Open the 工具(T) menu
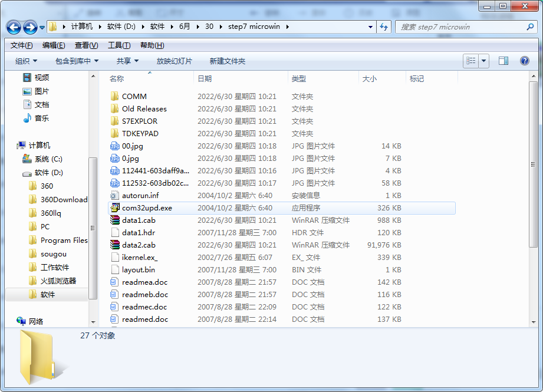 point(119,45)
